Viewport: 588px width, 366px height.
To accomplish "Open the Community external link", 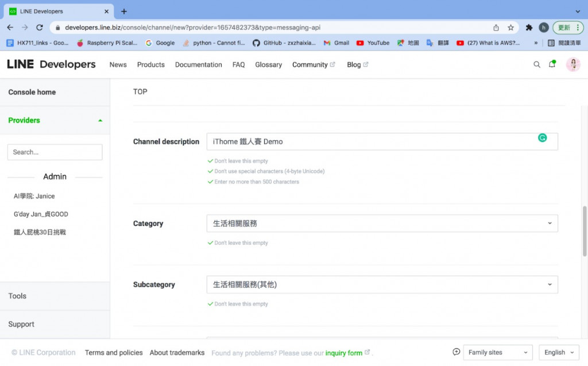I will tap(314, 64).
